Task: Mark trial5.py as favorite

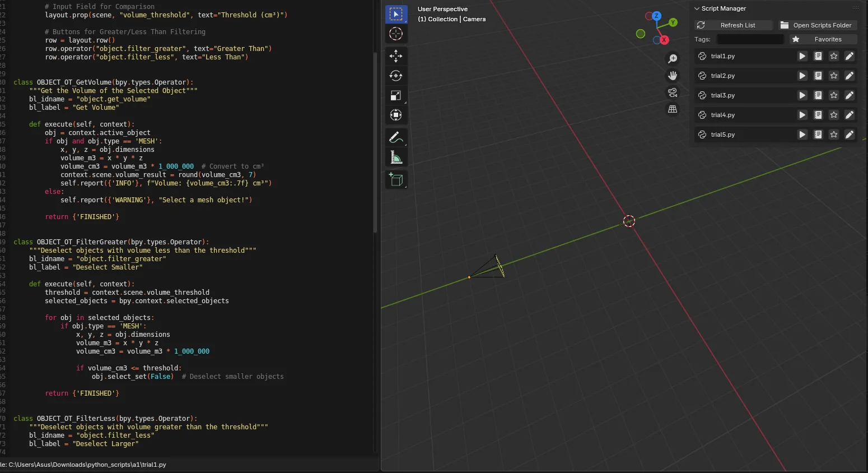Action: [834, 135]
